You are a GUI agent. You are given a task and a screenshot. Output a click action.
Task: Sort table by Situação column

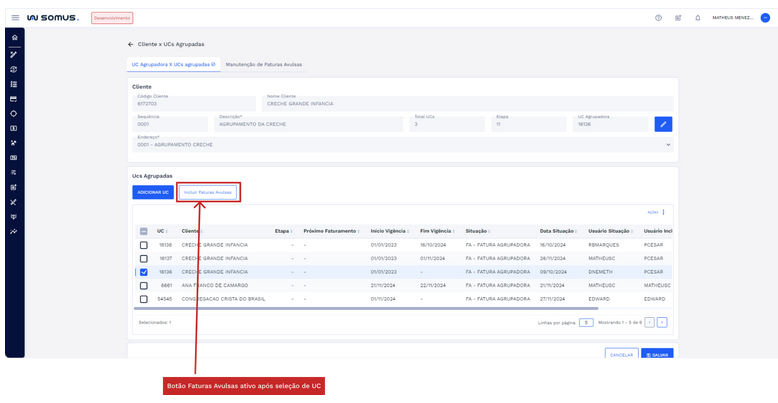pos(477,231)
